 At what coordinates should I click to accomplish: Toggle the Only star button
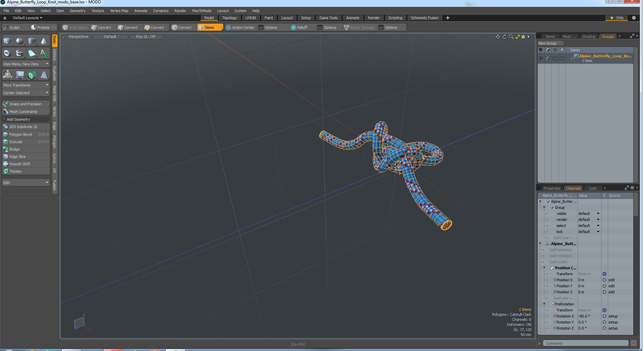point(617,18)
